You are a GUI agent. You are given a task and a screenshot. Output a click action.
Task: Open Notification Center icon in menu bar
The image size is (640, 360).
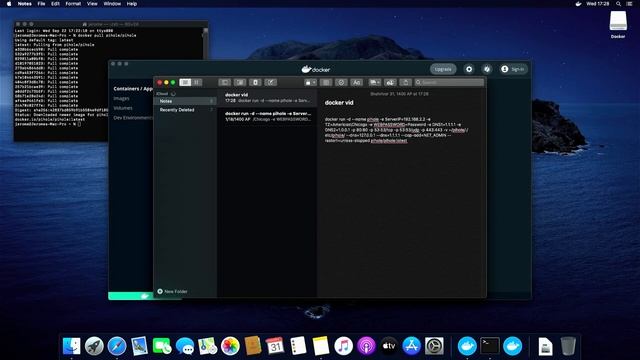(629, 4)
